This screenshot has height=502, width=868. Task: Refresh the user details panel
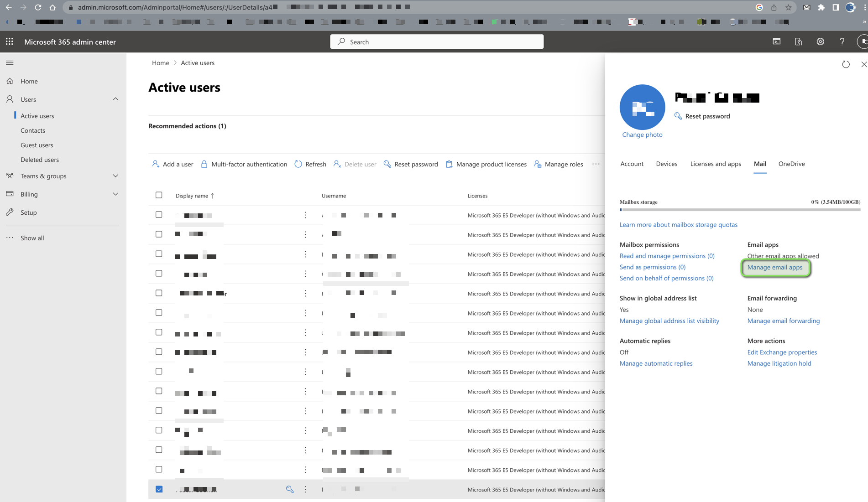coord(846,64)
